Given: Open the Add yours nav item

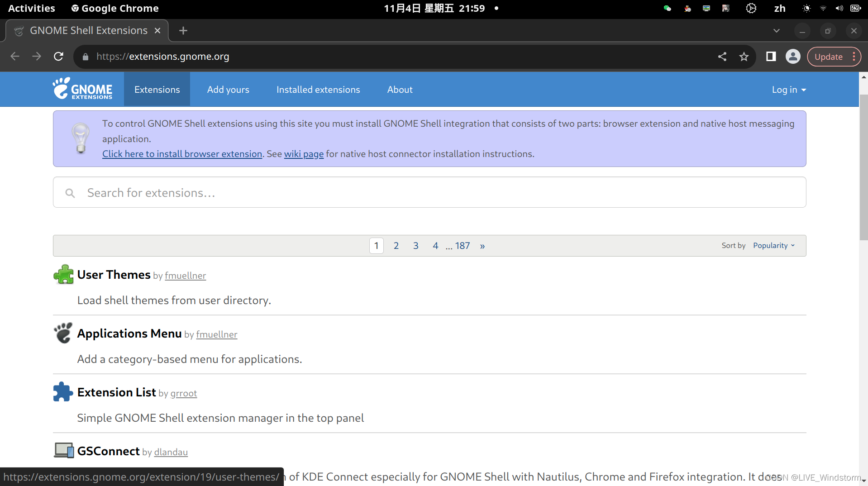Looking at the screenshot, I should coord(228,90).
